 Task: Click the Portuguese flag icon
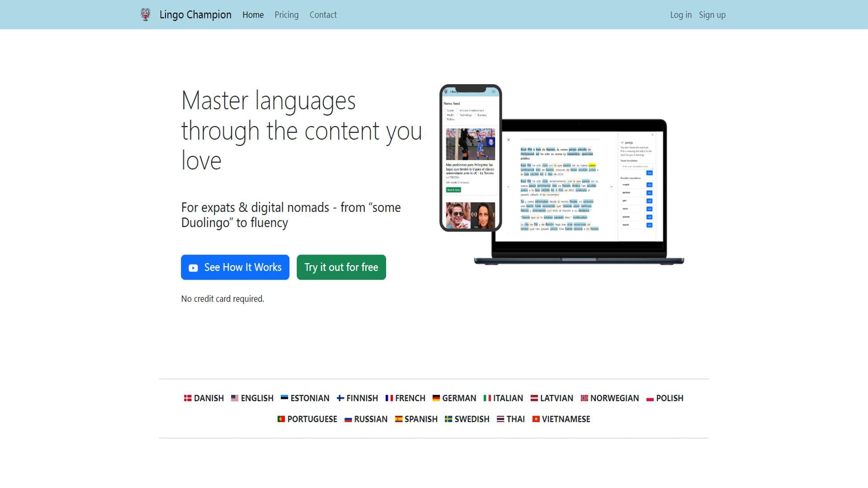pos(281,419)
